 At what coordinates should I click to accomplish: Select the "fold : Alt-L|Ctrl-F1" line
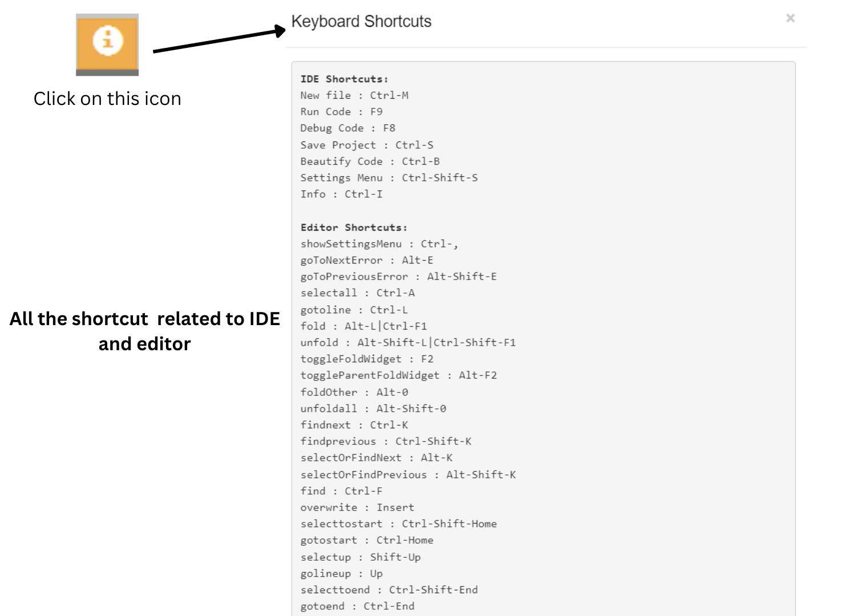365,326
